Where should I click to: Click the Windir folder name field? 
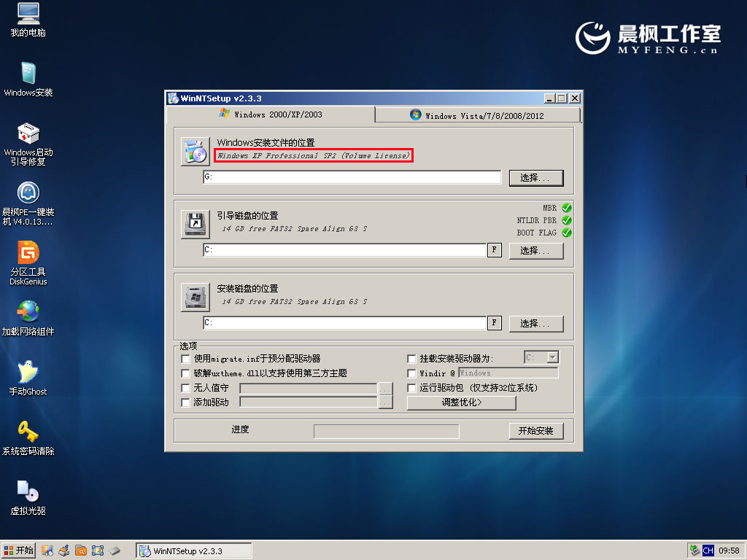point(508,373)
